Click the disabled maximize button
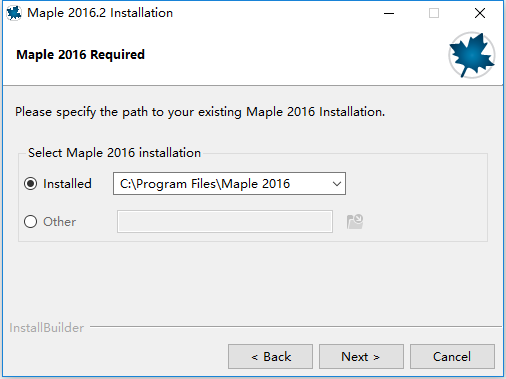 tap(434, 13)
